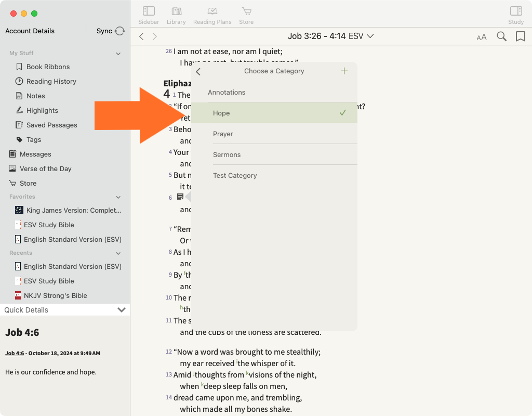Image resolution: width=532 pixels, height=416 pixels.
Task: Collapse the Favorites section
Action: coord(118,197)
